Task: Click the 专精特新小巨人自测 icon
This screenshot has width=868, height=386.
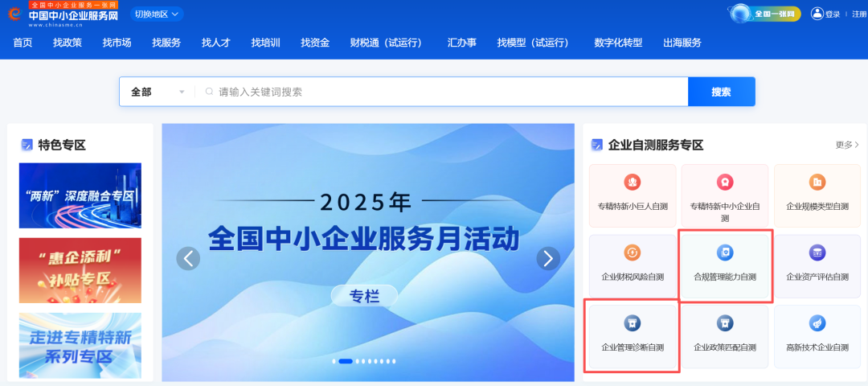Action: point(633,183)
